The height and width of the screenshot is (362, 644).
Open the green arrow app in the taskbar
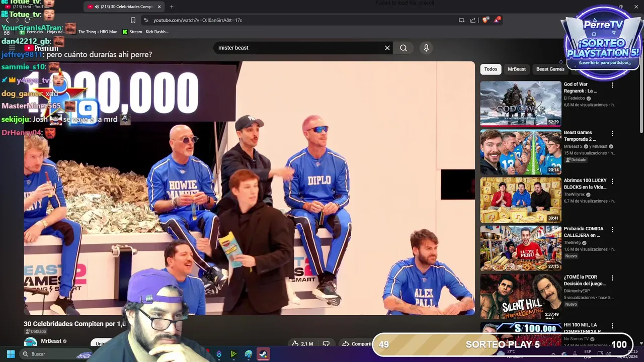coord(233,354)
